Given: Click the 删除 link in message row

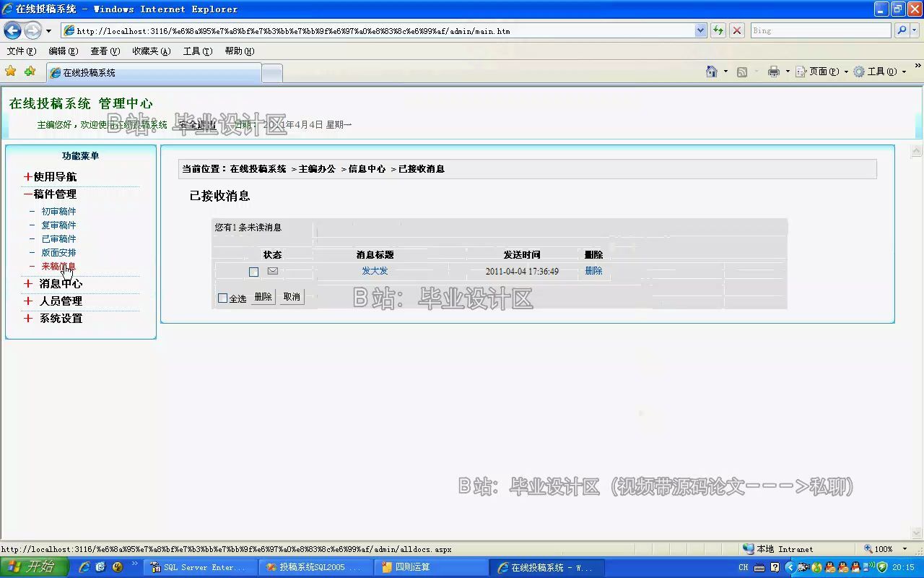Looking at the screenshot, I should tap(593, 271).
